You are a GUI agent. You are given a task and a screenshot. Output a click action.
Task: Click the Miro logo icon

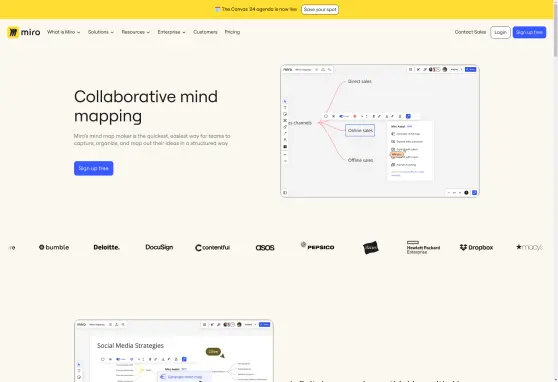point(13,32)
